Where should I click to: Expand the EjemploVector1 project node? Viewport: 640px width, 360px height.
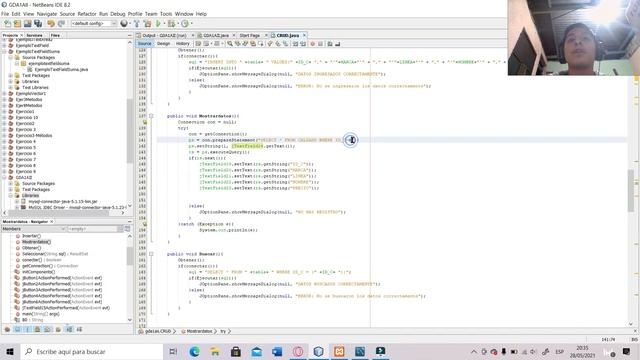point(4,93)
